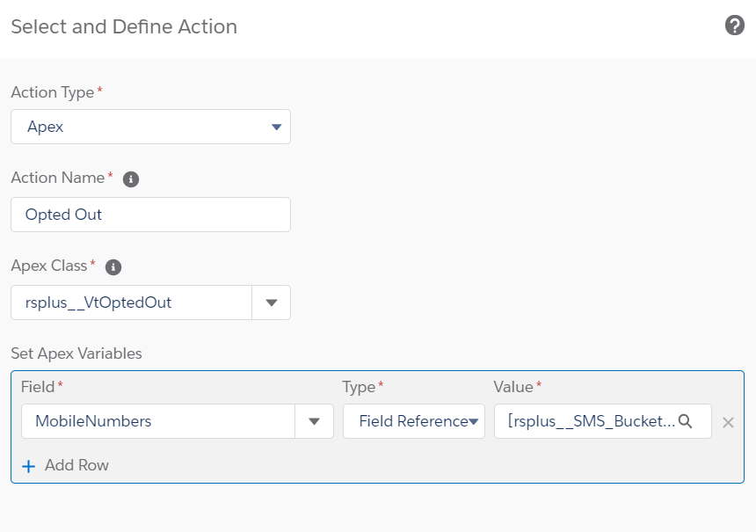Click the Action Type label
The width and height of the screenshot is (756, 532).
pyautogui.click(x=52, y=92)
